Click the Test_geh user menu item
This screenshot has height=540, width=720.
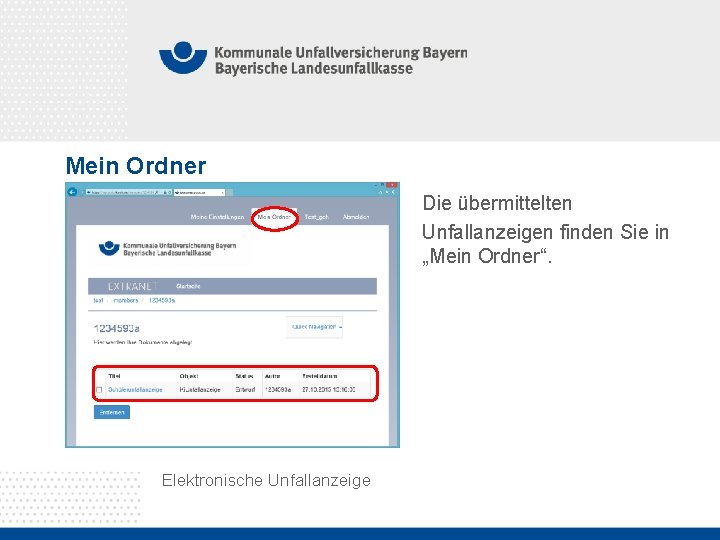[316, 217]
